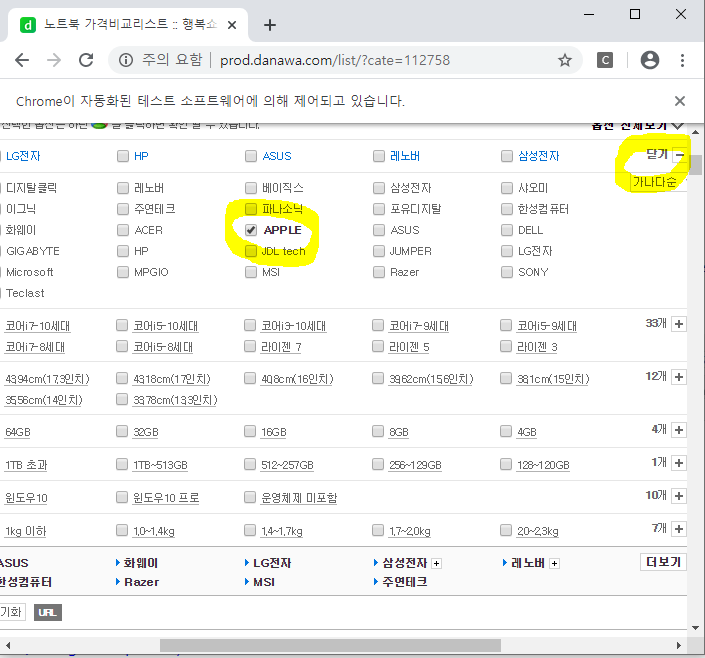Expand the CPU row plus (33개)

coord(679,324)
